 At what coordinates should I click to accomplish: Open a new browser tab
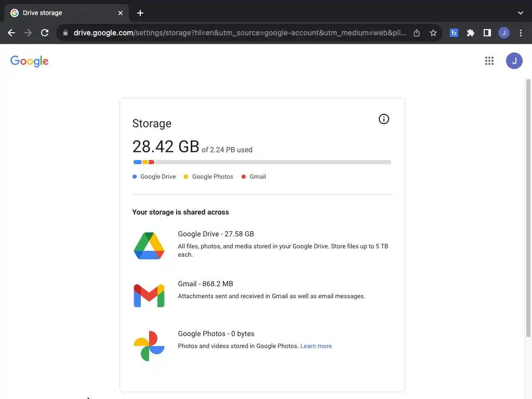[140, 12]
